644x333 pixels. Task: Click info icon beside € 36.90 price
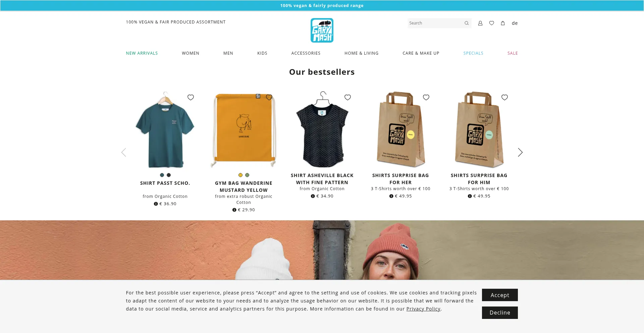156,204
